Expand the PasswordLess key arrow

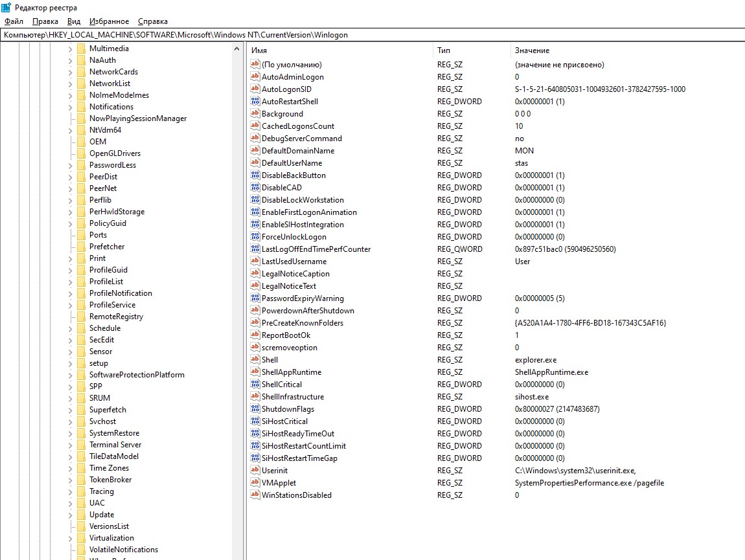click(71, 165)
